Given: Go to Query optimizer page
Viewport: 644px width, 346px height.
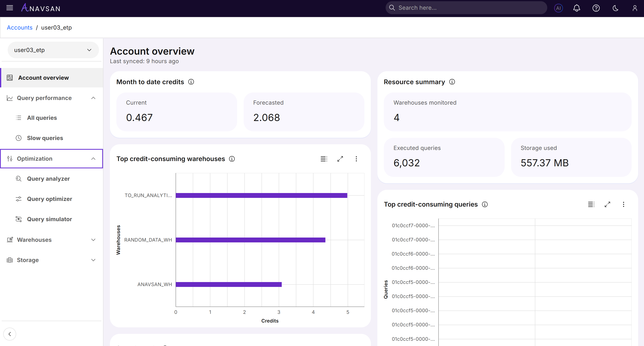Looking at the screenshot, I should tap(49, 199).
